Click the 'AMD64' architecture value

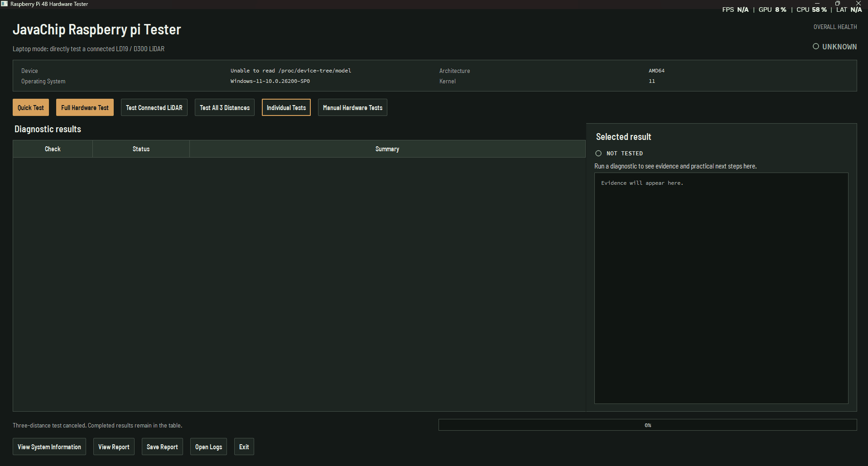point(656,71)
